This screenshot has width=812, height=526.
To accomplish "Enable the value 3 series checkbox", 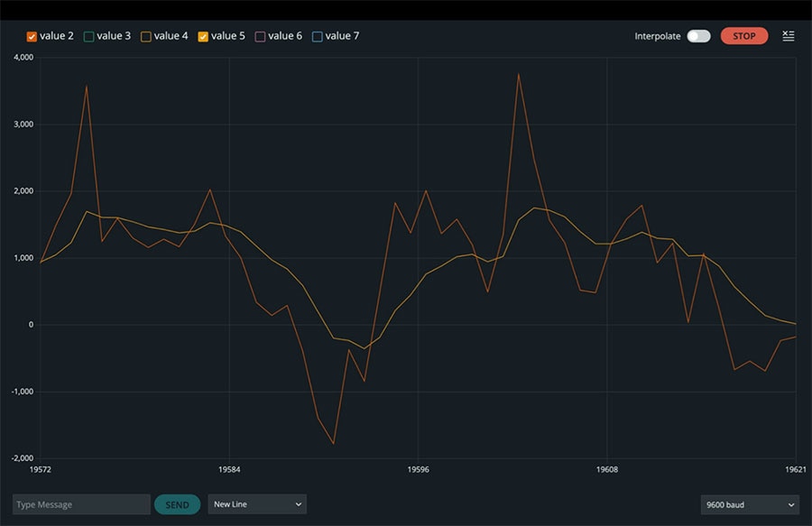I will (x=89, y=36).
